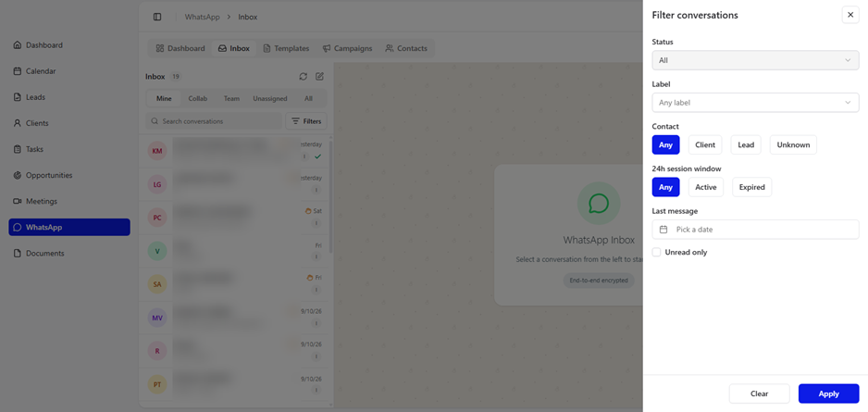Open Tasks in the left sidebar
868x412 pixels.
click(69, 149)
